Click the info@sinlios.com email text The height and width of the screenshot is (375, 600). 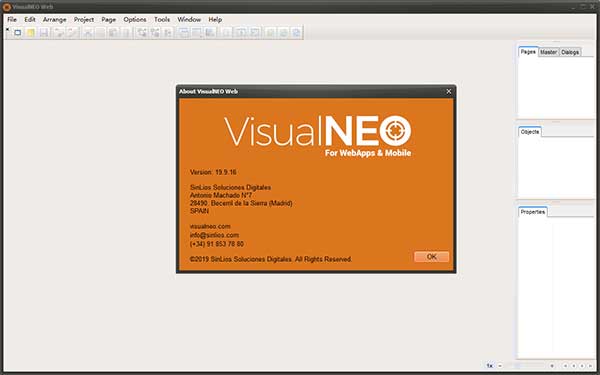pyautogui.click(x=214, y=235)
